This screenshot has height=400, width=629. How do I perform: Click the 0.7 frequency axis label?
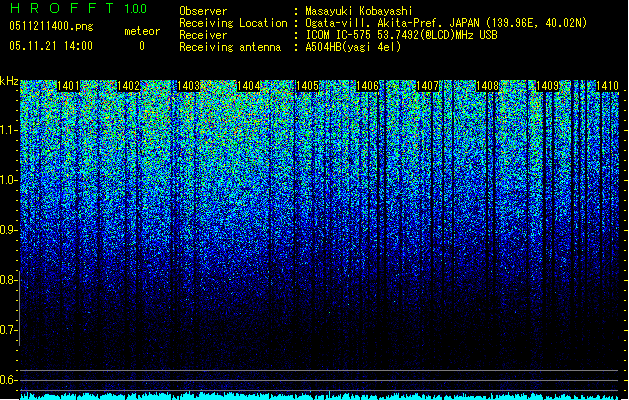click(x=8, y=330)
